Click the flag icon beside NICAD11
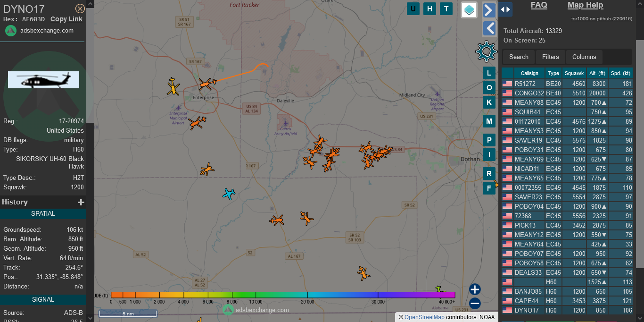The image size is (644, 322). pyautogui.click(x=507, y=169)
